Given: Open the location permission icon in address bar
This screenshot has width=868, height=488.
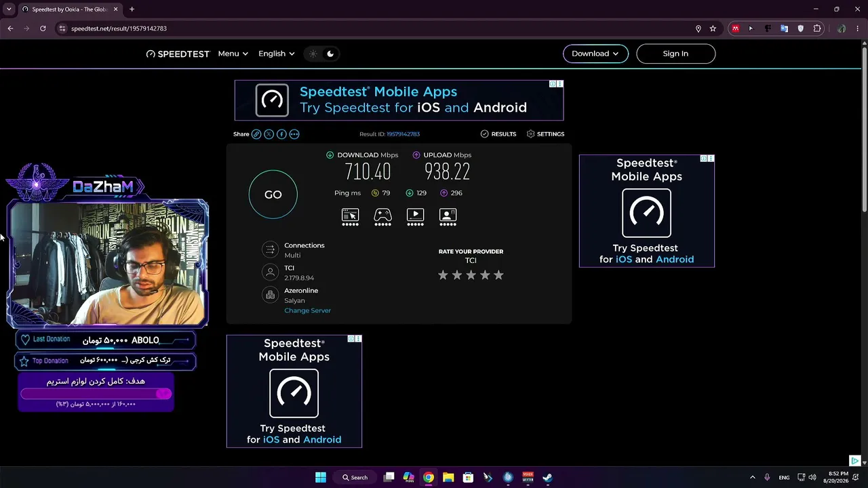Looking at the screenshot, I should [x=698, y=28].
